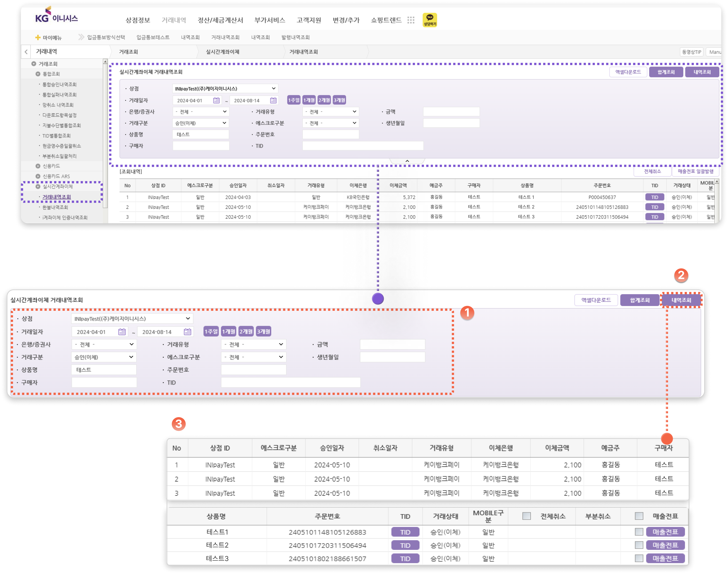
Task: Open end date calendar icon in top screenshot
Action: 273,101
